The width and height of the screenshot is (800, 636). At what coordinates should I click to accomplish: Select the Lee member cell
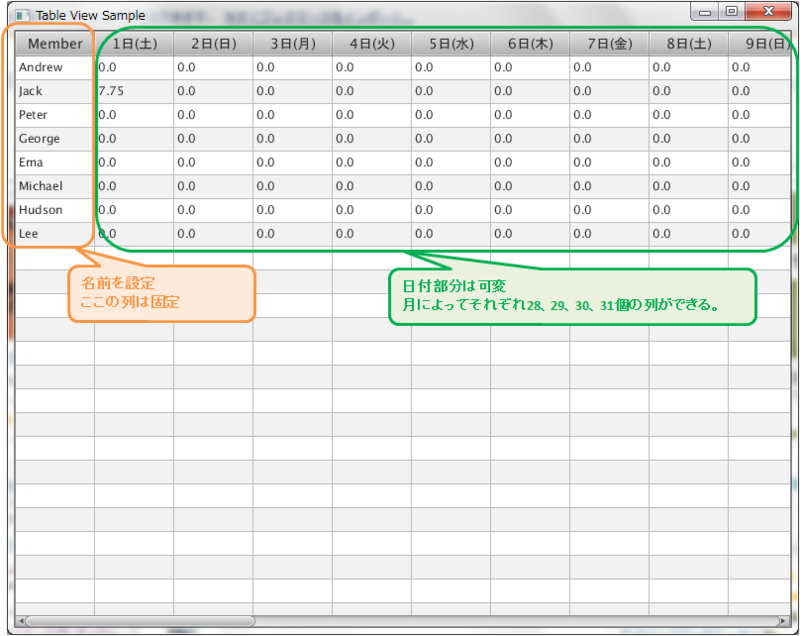coord(55,234)
